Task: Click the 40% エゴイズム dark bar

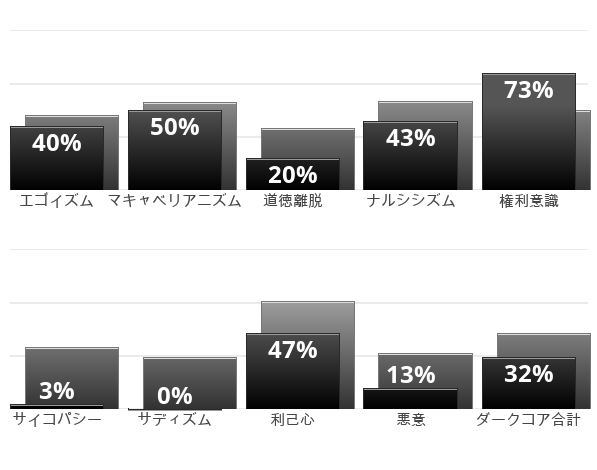Action: click(x=57, y=158)
